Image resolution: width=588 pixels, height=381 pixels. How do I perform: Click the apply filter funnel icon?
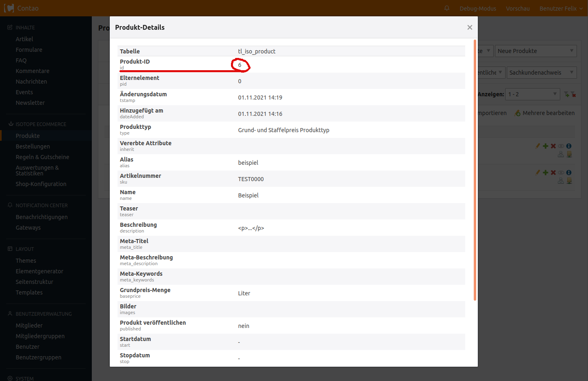(566, 94)
